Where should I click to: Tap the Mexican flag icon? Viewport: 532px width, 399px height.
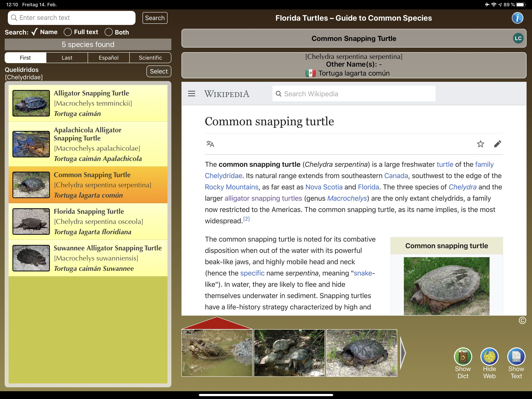[x=310, y=73]
